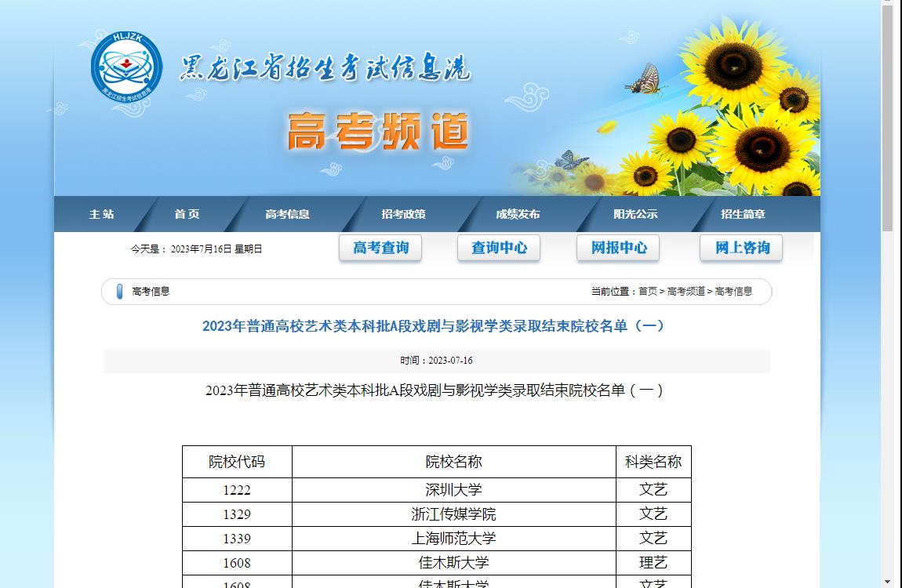Click the blue icon beside 高考信息 heading
902x588 pixels.
(120, 292)
